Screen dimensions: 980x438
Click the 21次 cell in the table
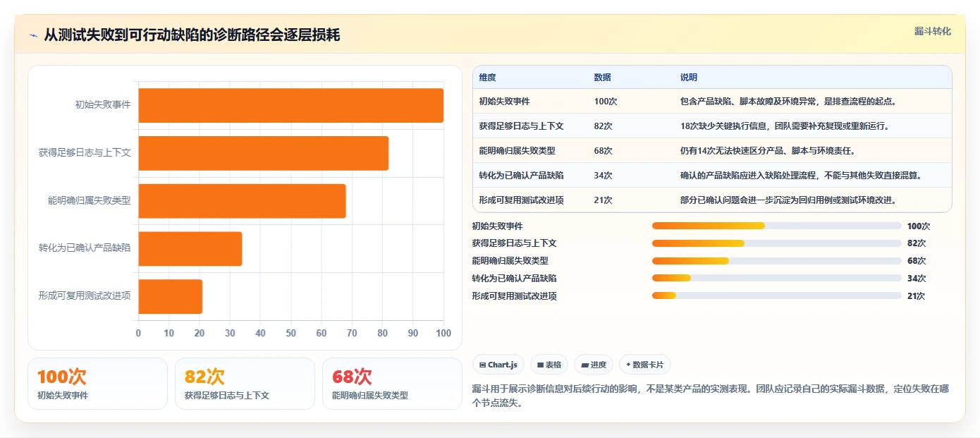603,200
